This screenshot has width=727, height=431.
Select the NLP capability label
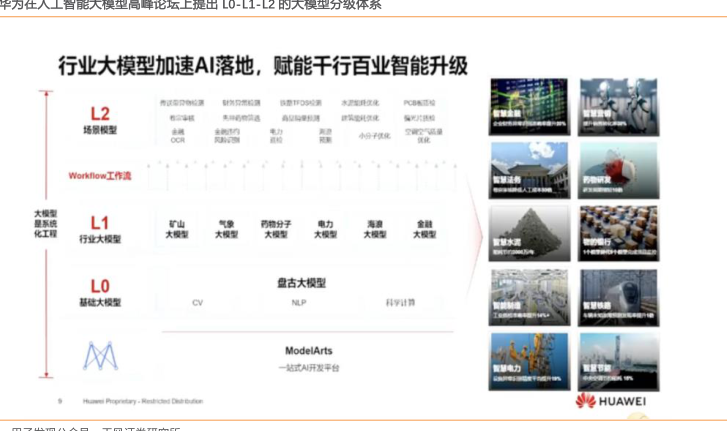299,303
